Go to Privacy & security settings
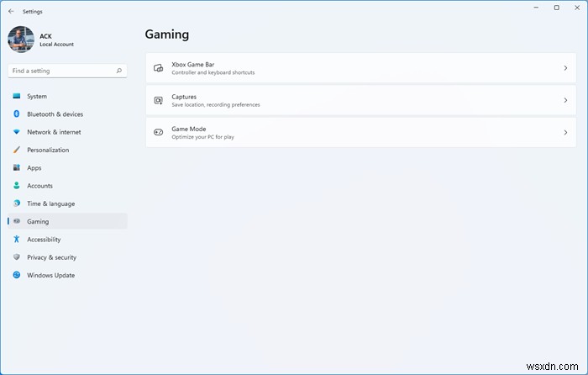This screenshot has width=588, height=375. (67, 257)
